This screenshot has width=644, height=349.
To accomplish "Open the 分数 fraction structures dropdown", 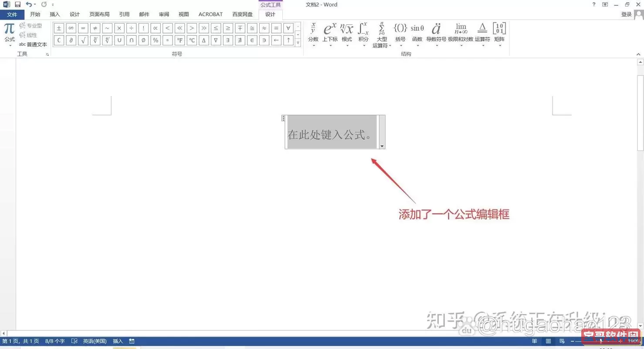I will 313,35.
